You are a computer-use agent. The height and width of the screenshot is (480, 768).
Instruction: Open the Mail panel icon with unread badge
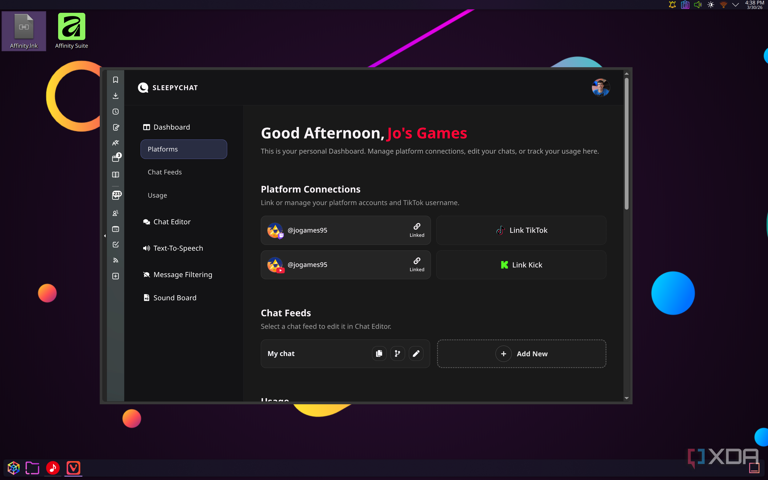point(116,195)
